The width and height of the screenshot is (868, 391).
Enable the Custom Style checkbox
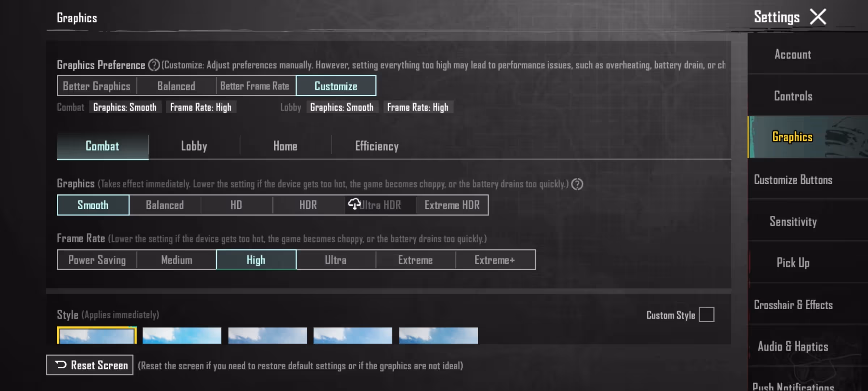pyautogui.click(x=706, y=315)
